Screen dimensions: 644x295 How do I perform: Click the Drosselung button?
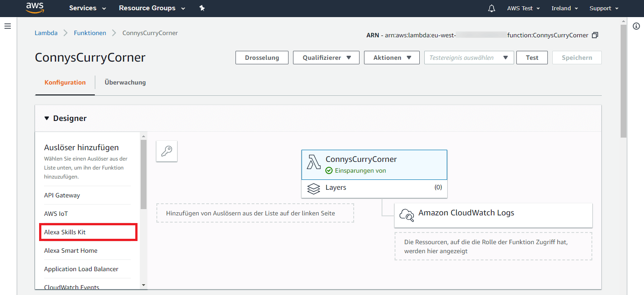coord(262,58)
